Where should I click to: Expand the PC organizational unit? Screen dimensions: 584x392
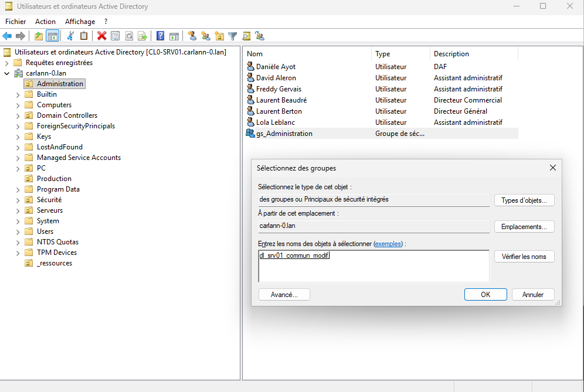[x=18, y=168]
